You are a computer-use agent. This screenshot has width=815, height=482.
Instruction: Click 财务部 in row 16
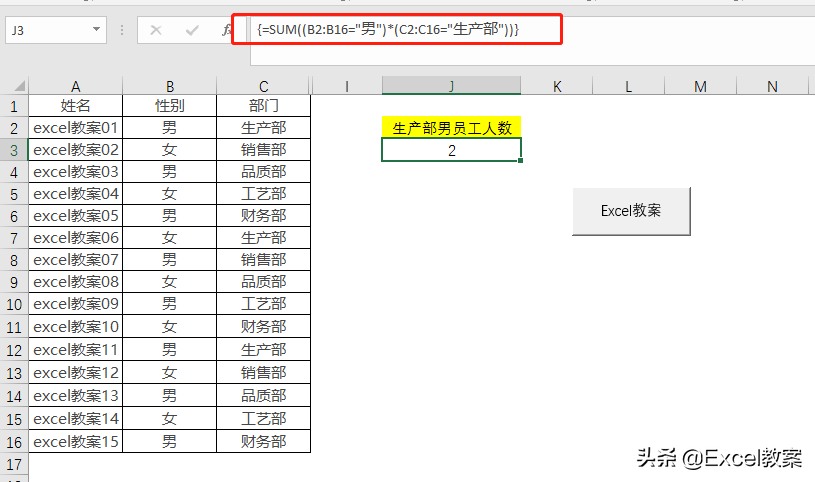pyautogui.click(x=264, y=441)
